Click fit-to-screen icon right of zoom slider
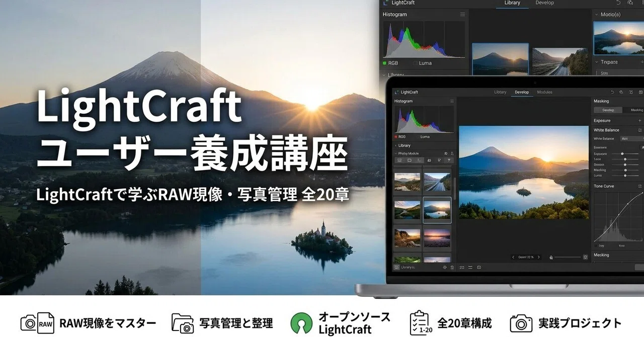Screen dimensions: 644x337 click(x=586, y=257)
